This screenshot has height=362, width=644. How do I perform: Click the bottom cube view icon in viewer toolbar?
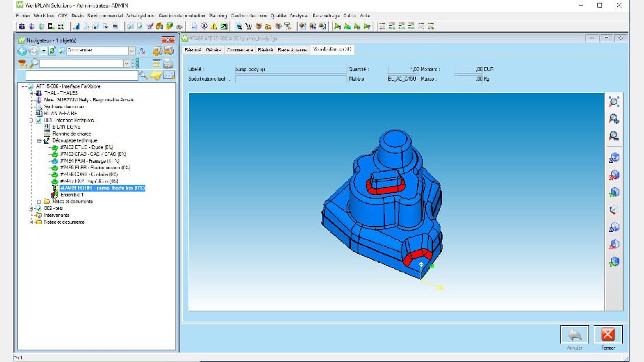point(614,261)
